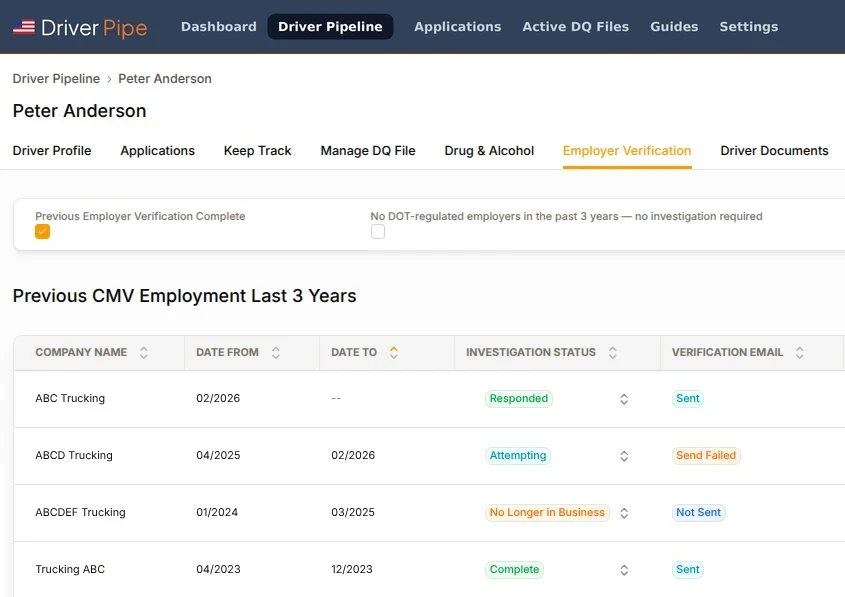Image resolution: width=845 pixels, height=597 pixels.
Task: Click the Not Sent email badge
Action: [698, 512]
